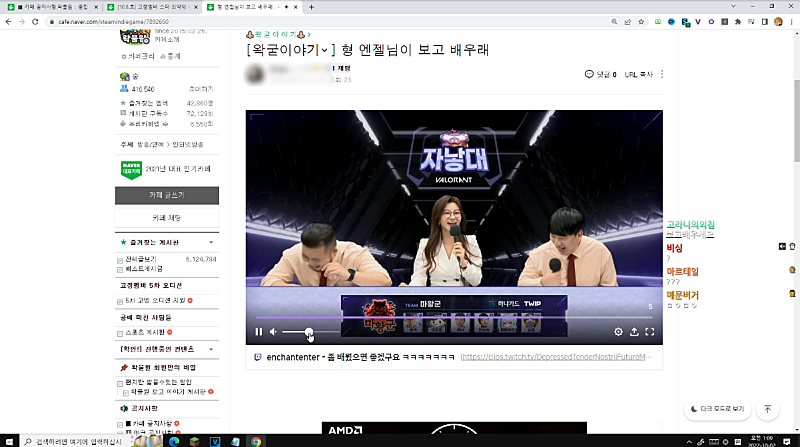
Task: Open video settings gear icon
Action: click(618, 332)
